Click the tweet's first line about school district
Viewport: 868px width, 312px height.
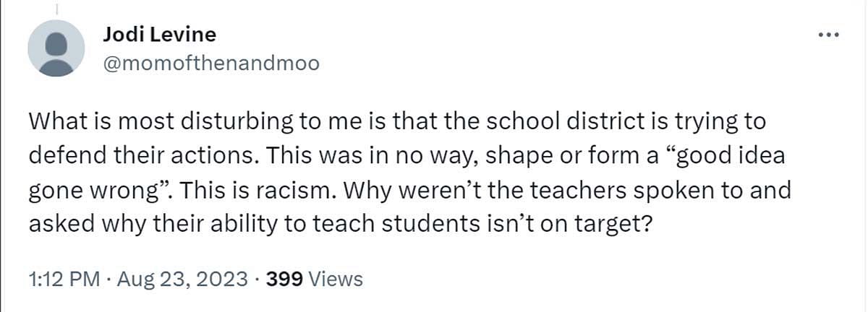click(397, 121)
